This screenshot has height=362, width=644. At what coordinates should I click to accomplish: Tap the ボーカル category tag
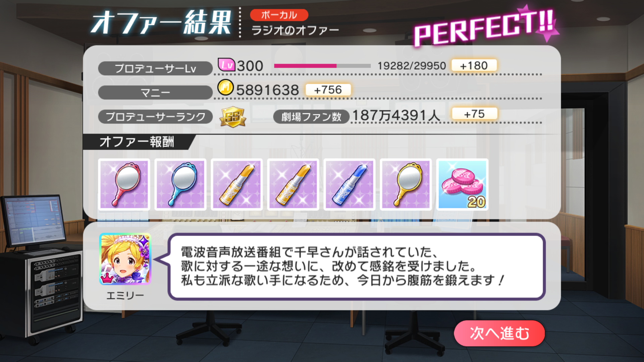pyautogui.click(x=279, y=15)
